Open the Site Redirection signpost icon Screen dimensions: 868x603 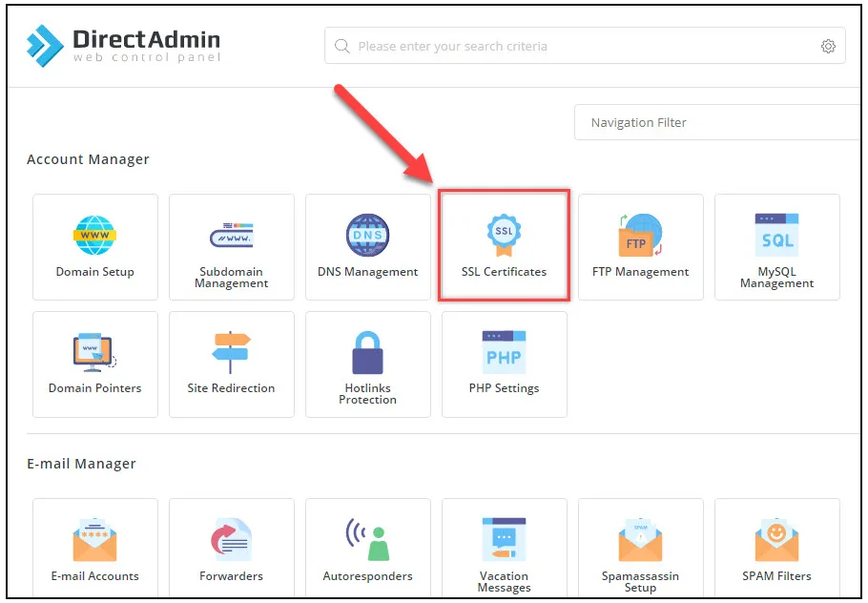click(232, 352)
